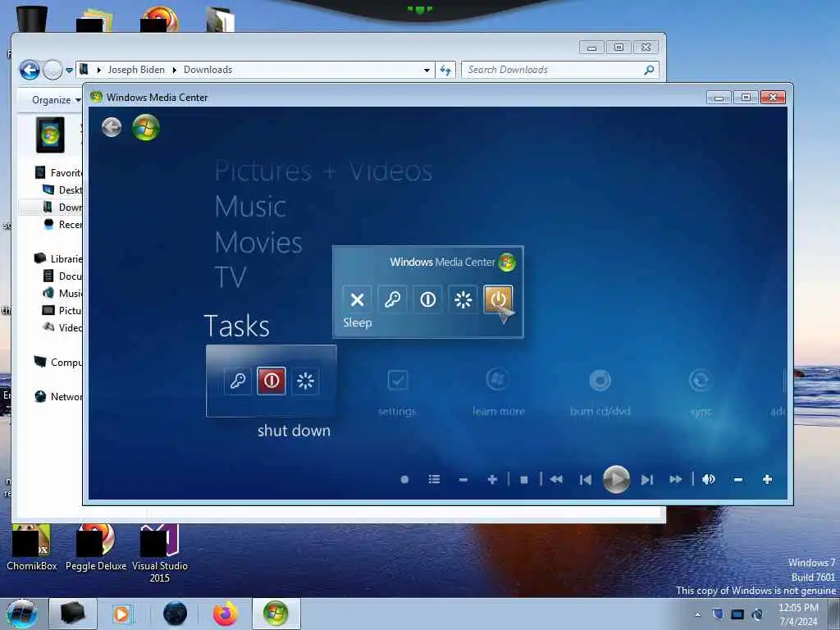Stop playback with the stop button
840x630 pixels.
(524, 479)
